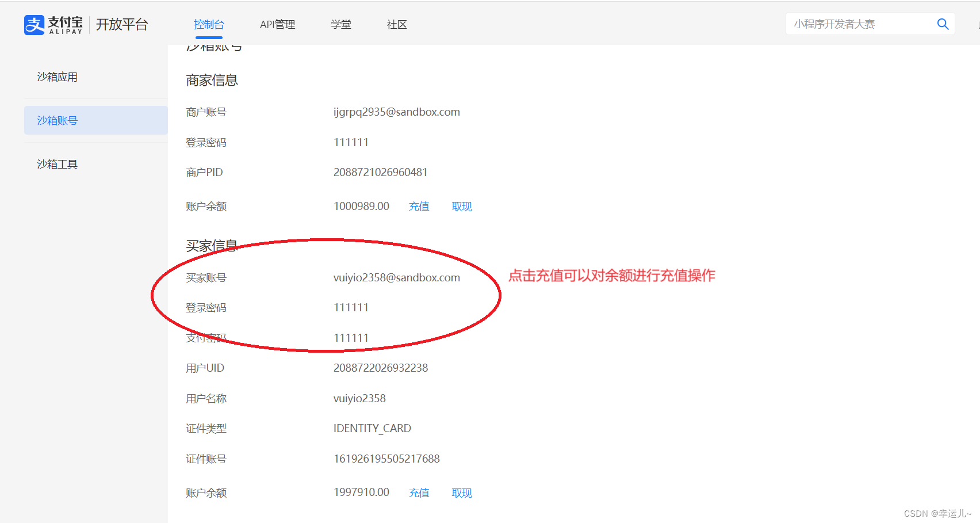Select the IDENTITY_CARD value
The height and width of the screenshot is (523, 980).
372,429
